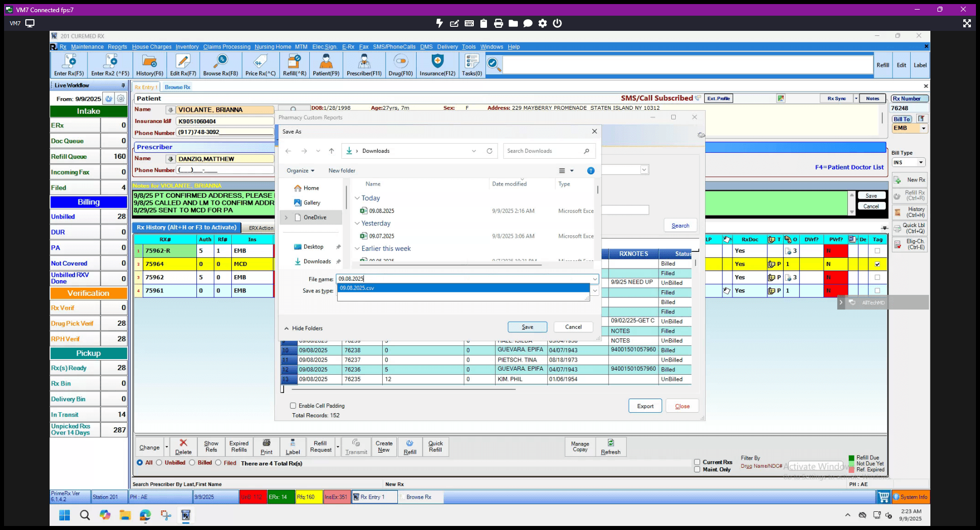
Task: Open Windows Start menu
Action: 64,515
